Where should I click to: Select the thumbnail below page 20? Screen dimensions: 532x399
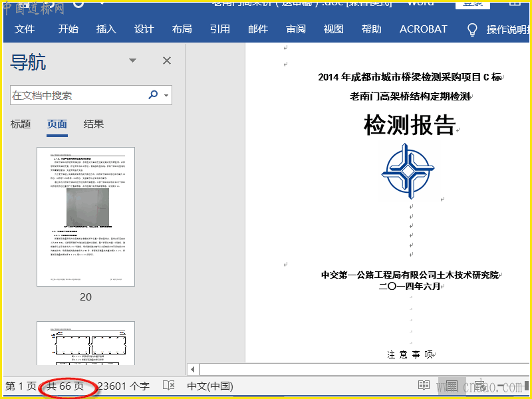click(86, 343)
